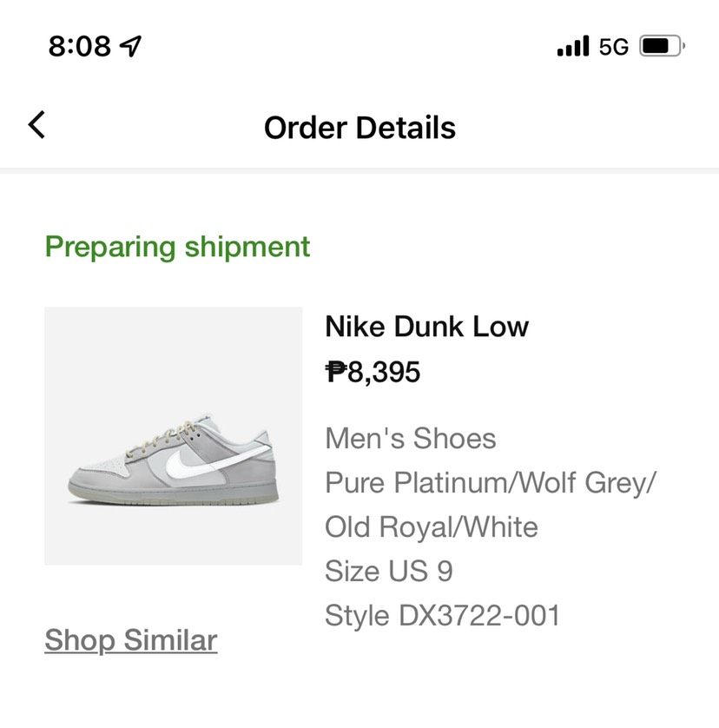Tap the Size US 9 text

coord(389,571)
